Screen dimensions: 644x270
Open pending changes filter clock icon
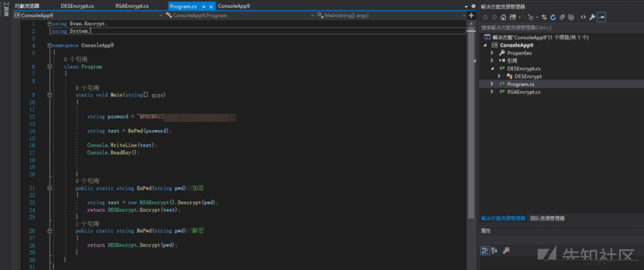coord(530,17)
